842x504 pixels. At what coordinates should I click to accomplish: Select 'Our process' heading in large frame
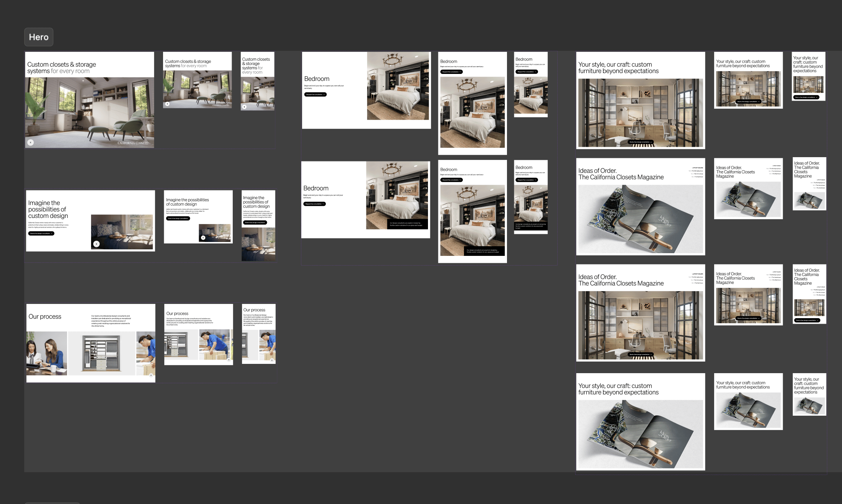(x=45, y=317)
